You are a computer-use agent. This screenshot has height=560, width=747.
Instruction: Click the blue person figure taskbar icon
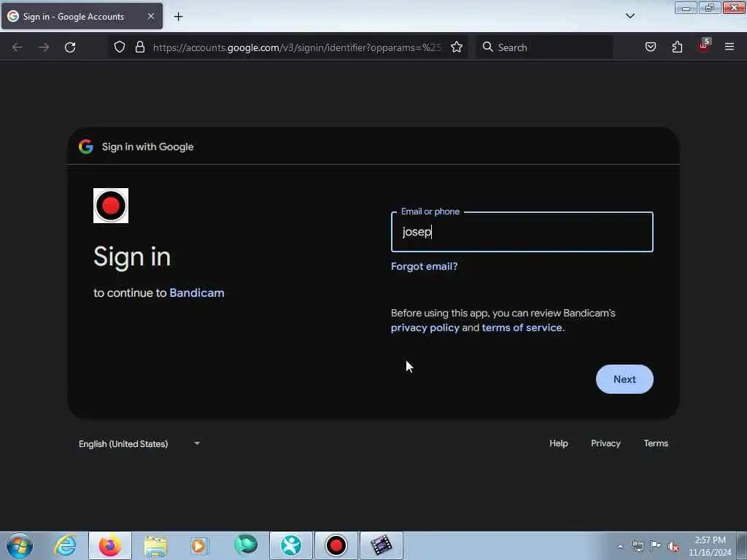tap(290, 545)
